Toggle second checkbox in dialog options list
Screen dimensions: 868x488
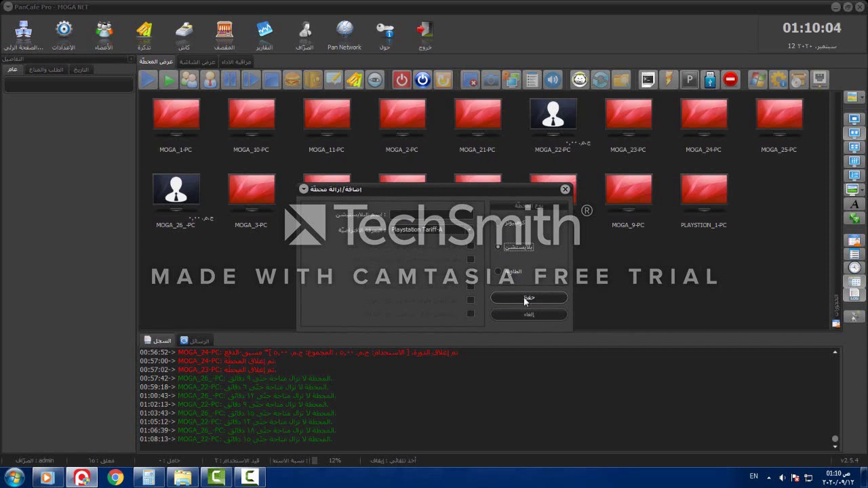click(471, 259)
